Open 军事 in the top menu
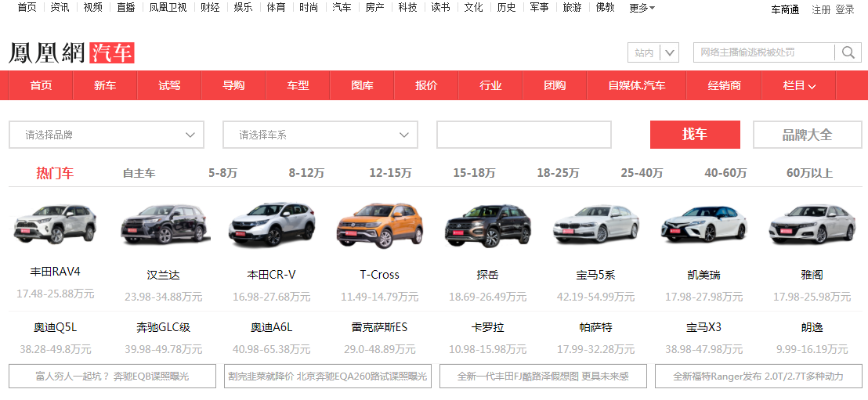 tap(539, 8)
